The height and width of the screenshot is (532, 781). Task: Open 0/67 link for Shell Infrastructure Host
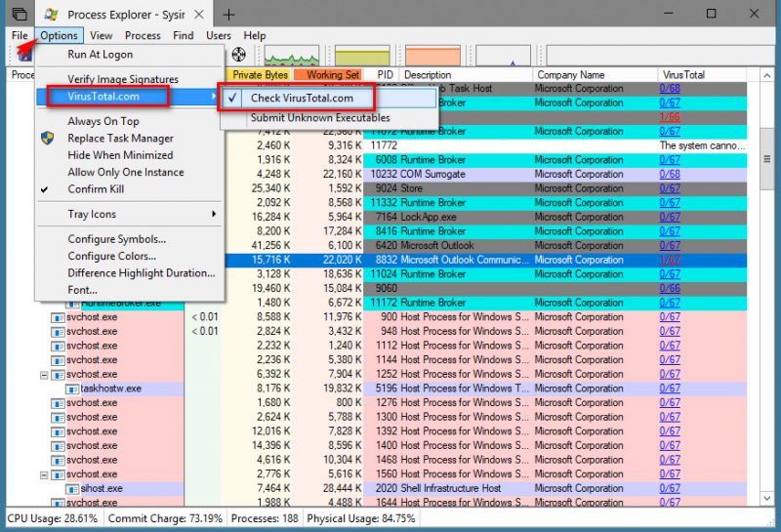click(x=670, y=489)
